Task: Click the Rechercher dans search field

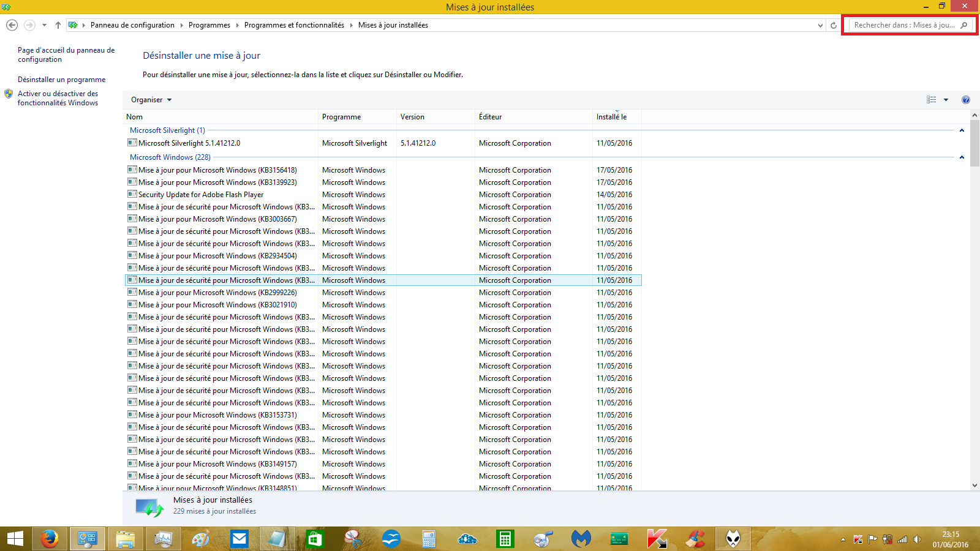Action: pyautogui.click(x=903, y=25)
